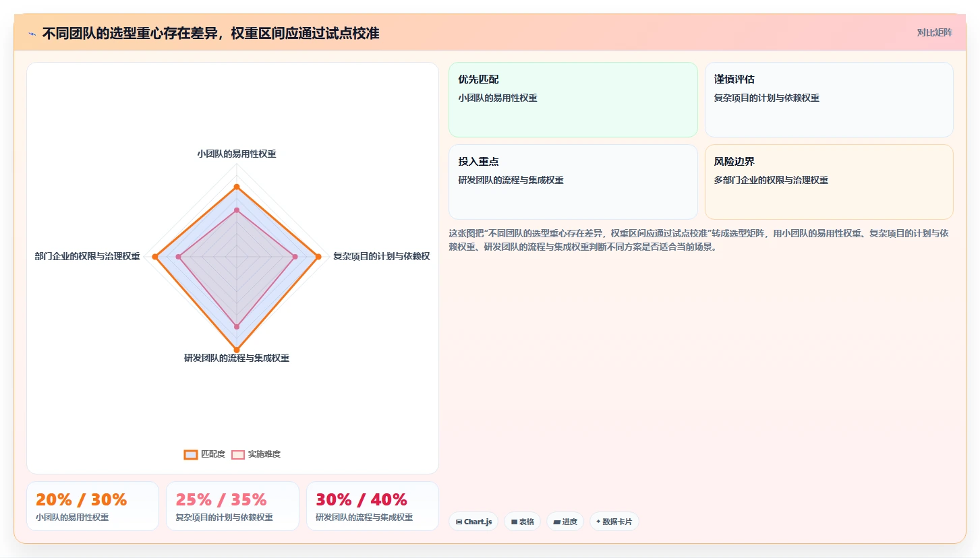Click the slide title 不同团队的选型重心存在差异
The image size is (980, 558).
tap(210, 33)
